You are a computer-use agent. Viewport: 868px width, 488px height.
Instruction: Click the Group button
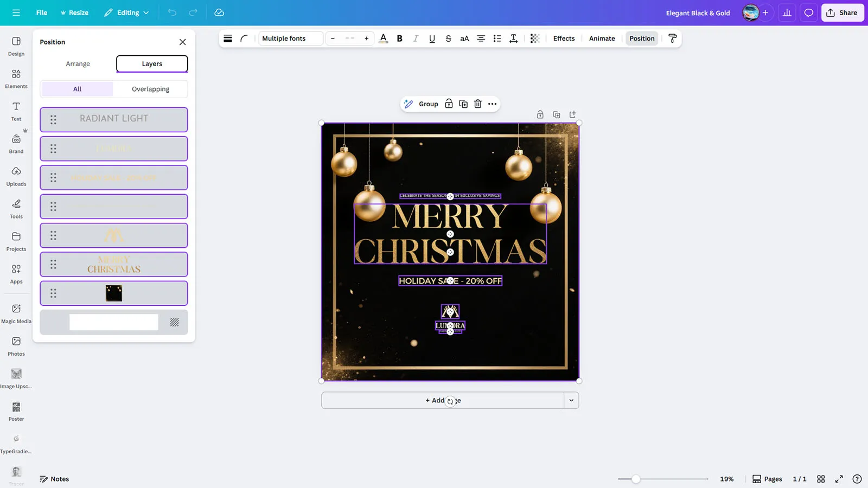422,104
